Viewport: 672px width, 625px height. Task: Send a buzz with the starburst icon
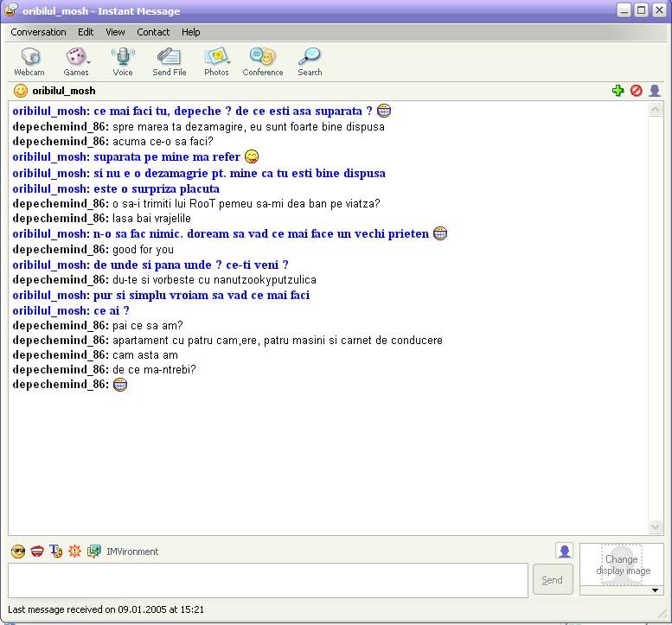tap(74, 552)
